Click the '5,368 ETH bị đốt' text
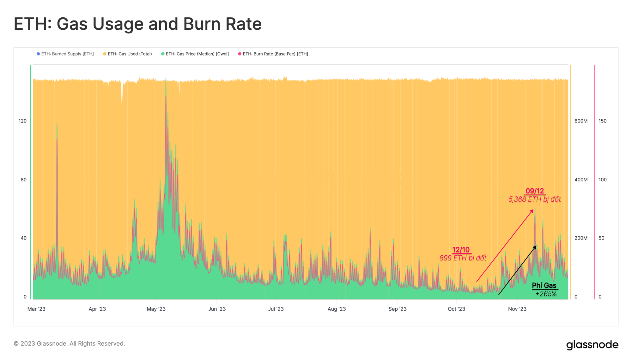The height and width of the screenshot is (364, 632). click(534, 199)
